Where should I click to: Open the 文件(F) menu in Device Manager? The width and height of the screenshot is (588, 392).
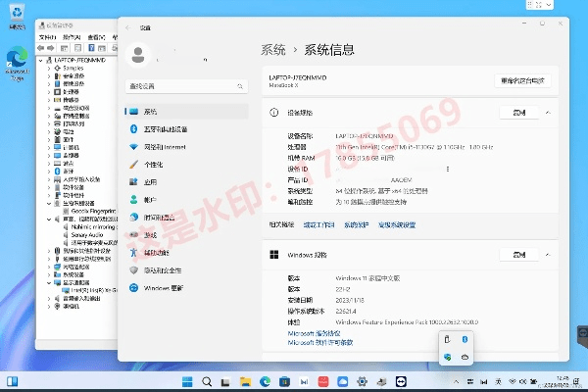pos(47,37)
